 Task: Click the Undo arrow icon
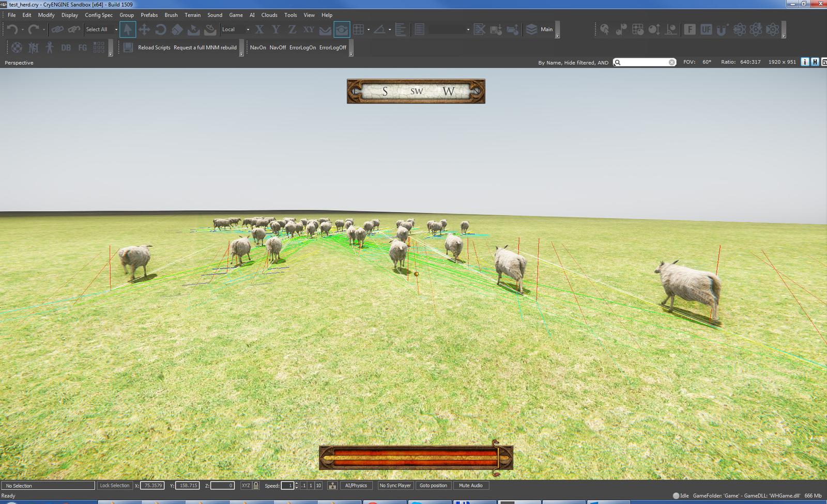[12, 29]
